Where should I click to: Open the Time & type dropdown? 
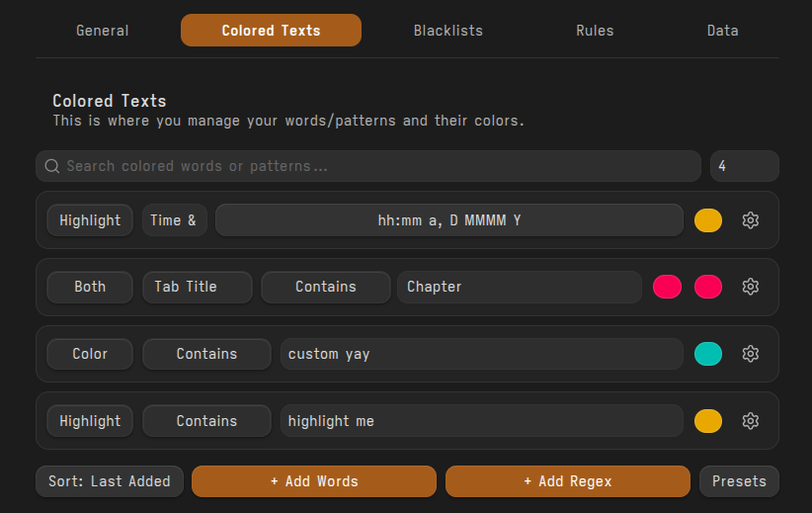point(174,220)
